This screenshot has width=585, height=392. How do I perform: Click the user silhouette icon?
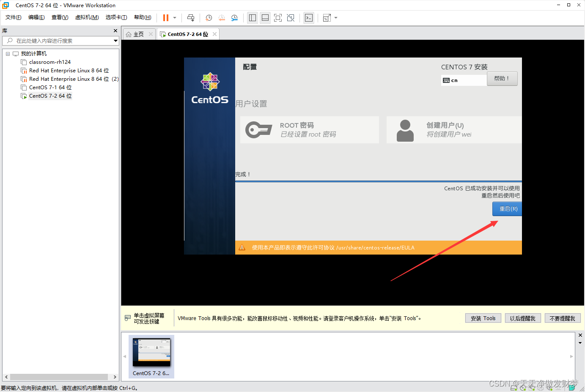(405, 130)
